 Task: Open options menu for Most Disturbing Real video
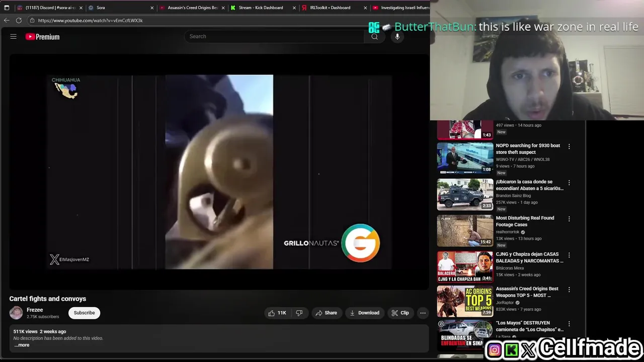point(569,219)
